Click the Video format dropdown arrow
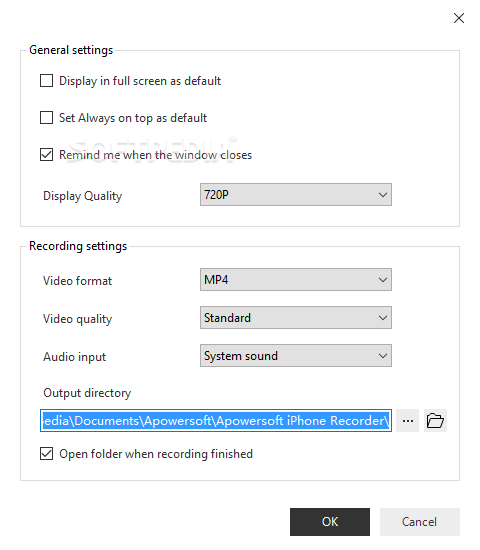 tap(383, 280)
